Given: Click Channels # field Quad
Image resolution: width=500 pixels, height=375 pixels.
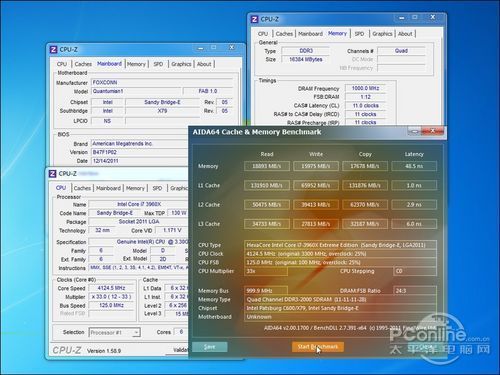Looking at the screenshot, I should 401,51.
